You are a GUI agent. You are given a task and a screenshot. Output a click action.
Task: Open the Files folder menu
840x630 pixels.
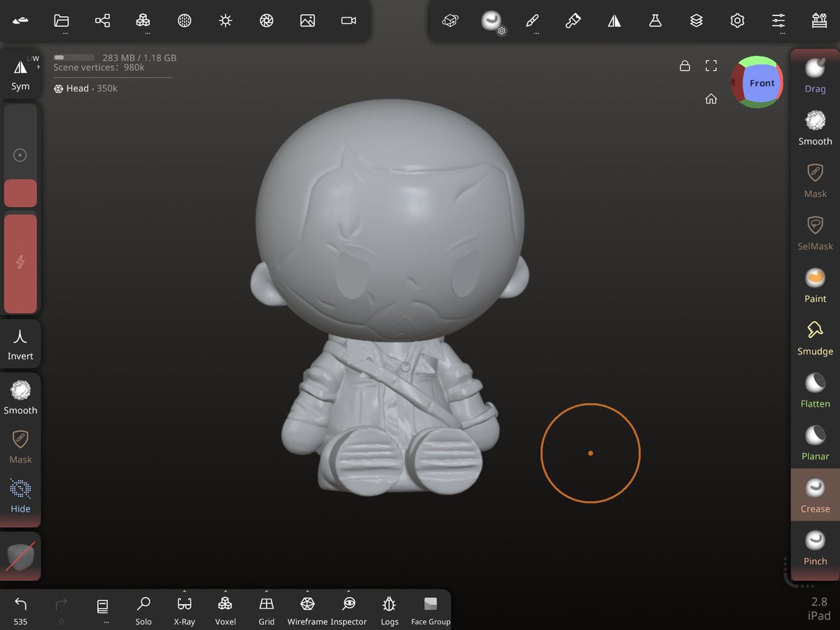coord(62,21)
